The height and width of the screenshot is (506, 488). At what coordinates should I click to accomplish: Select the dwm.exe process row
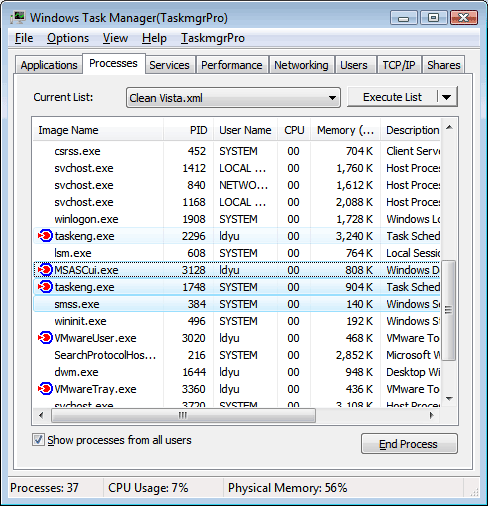237,372
